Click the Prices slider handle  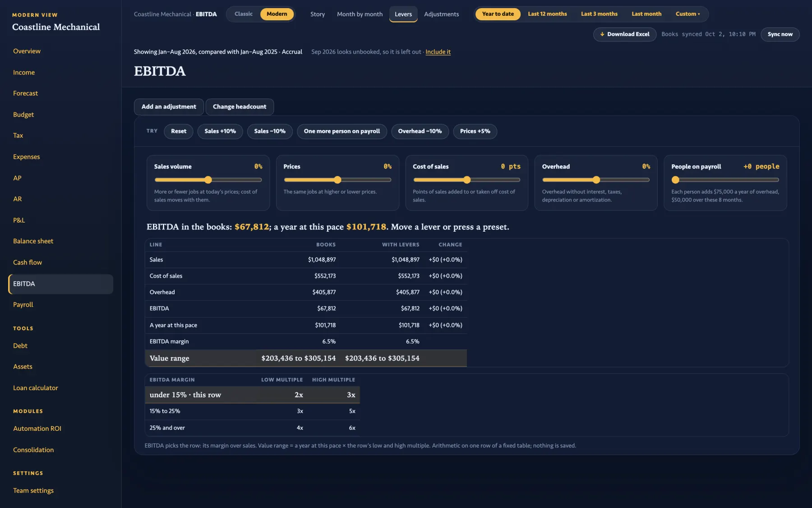337,180
